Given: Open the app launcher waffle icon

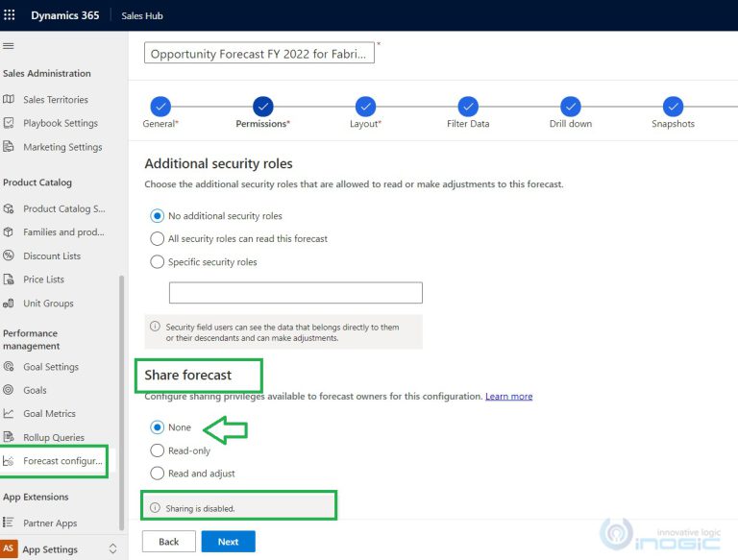Looking at the screenshot, I should [x=9, y=15].
